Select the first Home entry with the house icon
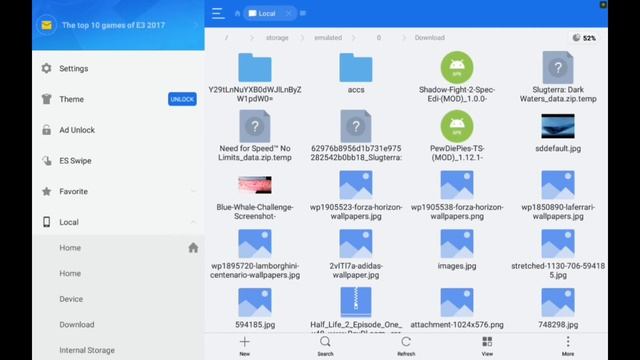 118,248
